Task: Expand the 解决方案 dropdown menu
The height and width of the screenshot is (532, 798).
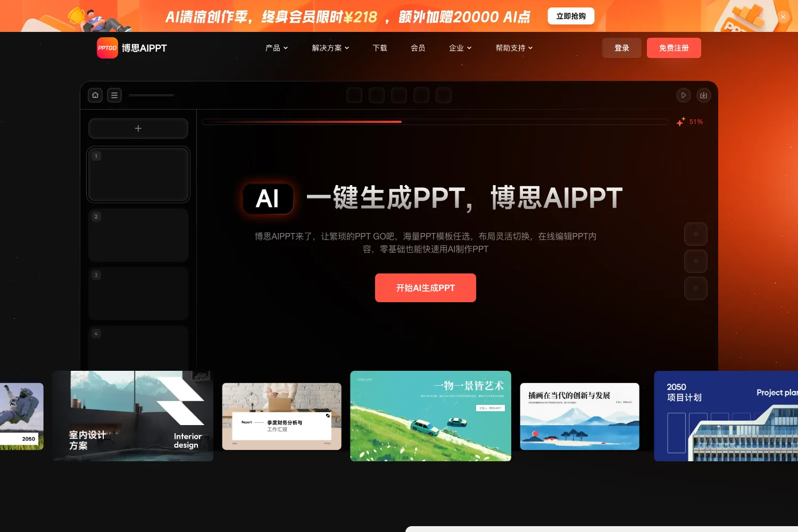Action: 330,48
